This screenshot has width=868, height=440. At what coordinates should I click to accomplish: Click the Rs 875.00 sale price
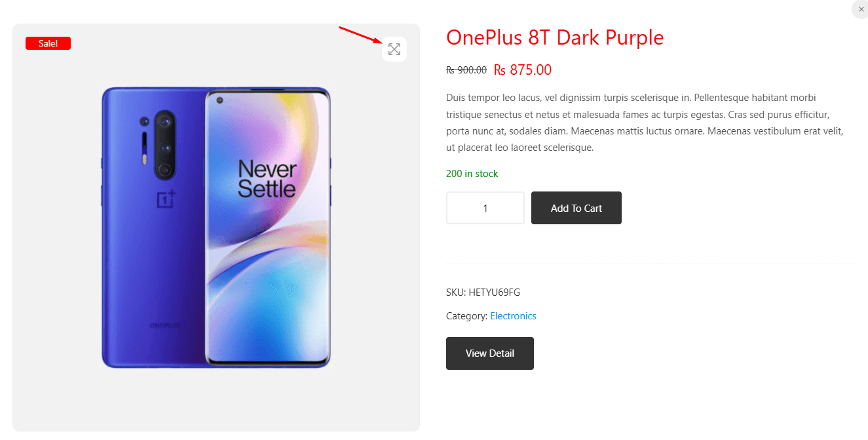[x=523, y=70]
